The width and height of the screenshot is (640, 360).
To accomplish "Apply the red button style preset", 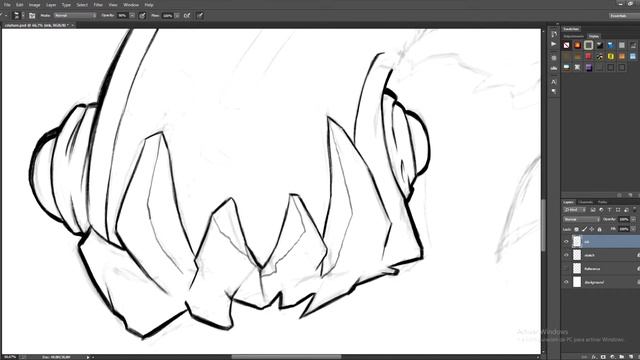I will [589, 56].
